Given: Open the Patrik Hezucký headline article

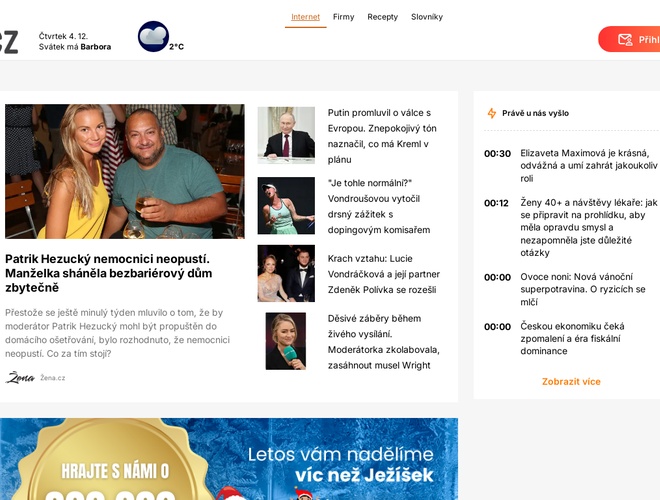Looking at the screenshot, I should click(x=109, y=273).
